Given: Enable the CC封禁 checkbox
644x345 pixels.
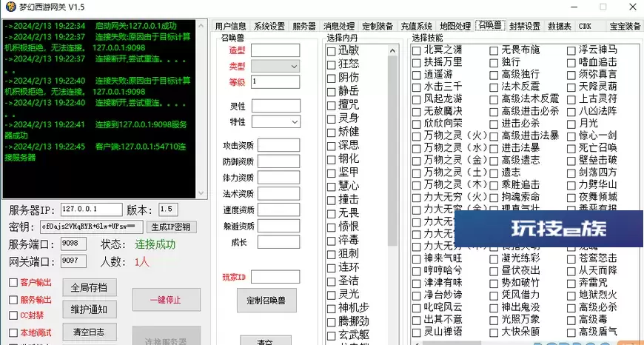Looking at the screenshot, I should click(x=13, y=315).
